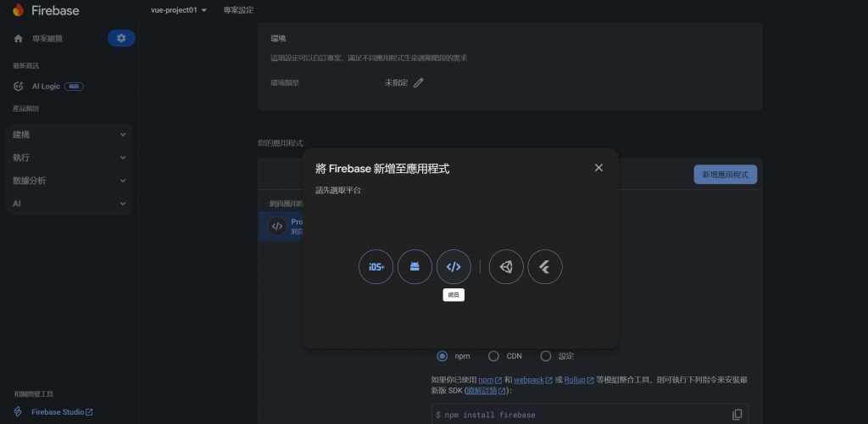
Task: Select the iOS+ platform icon
Action: 376,267
